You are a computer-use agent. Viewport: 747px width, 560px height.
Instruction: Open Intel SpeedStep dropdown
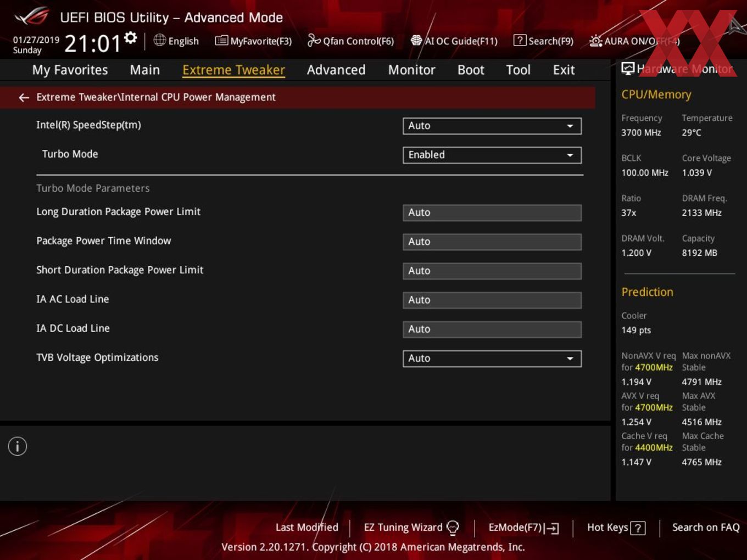492,126
